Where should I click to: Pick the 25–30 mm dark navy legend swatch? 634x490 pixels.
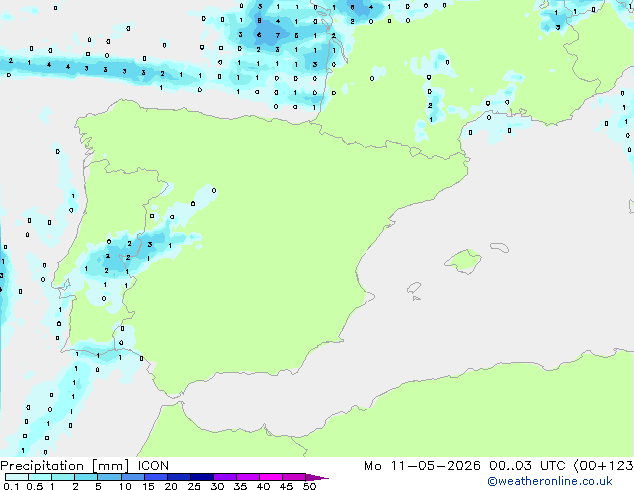coord(201,477)
